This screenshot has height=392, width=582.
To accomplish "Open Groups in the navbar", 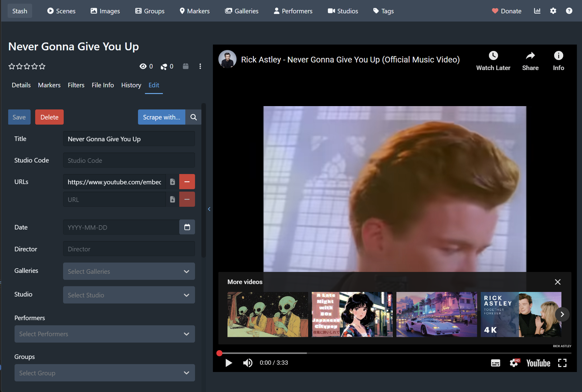I will [150, 11].
